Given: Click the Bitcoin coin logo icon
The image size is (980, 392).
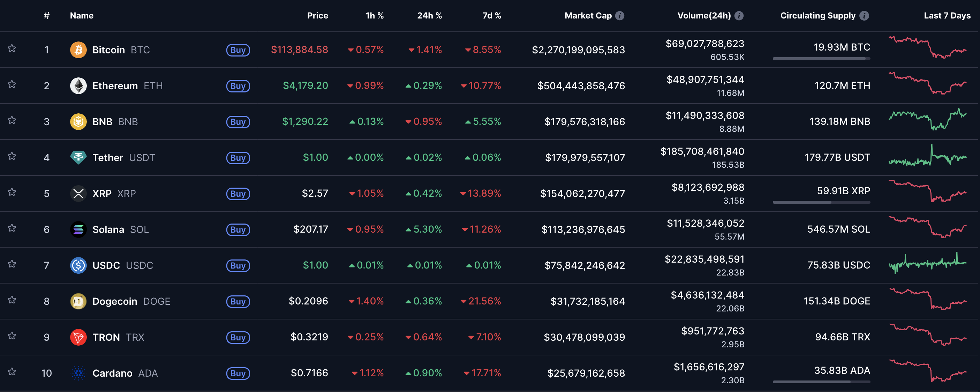Looking at the screenshot, I should coord(78,50).
